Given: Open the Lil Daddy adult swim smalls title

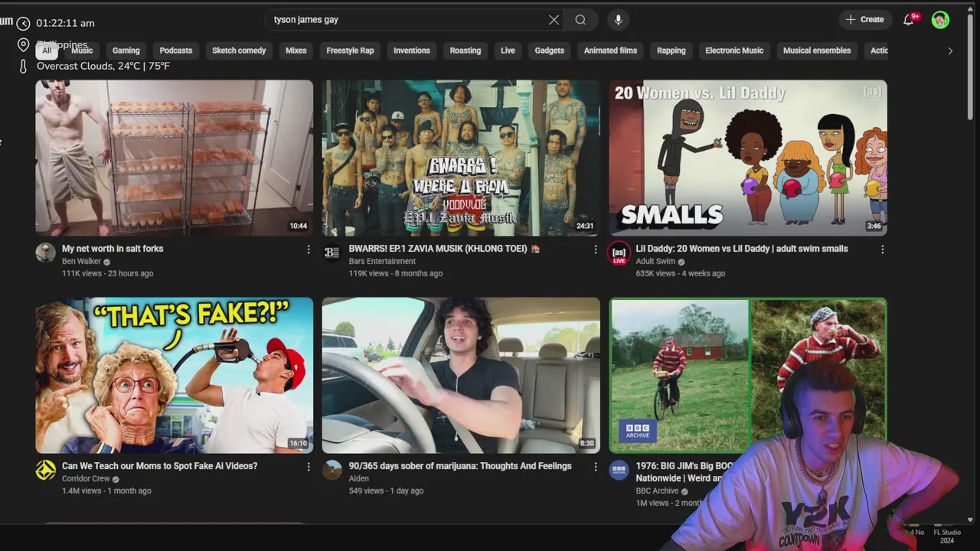Looking at the screenshot, I should [x=742, y=249].
